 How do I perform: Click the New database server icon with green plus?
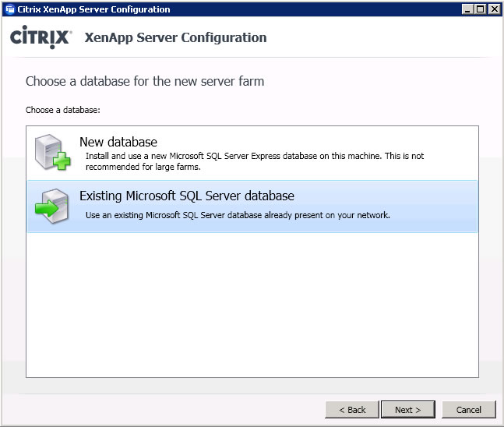[x=52, y=152]
